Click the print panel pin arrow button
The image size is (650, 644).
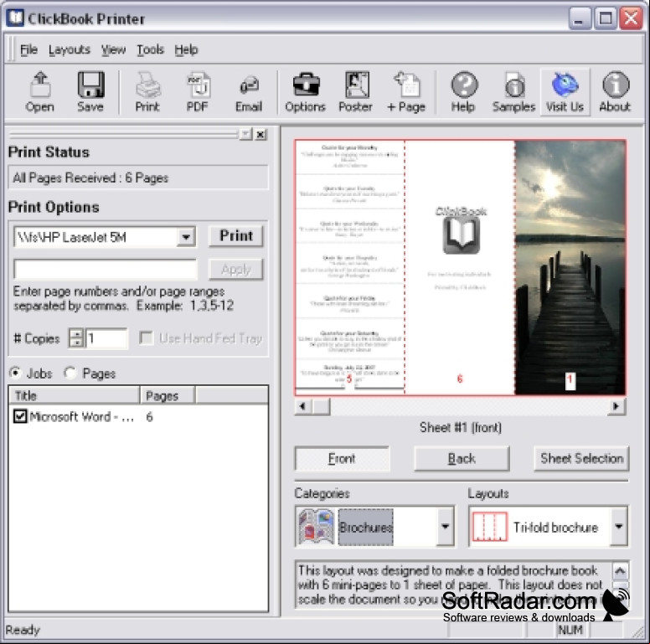tap(245, 134)
